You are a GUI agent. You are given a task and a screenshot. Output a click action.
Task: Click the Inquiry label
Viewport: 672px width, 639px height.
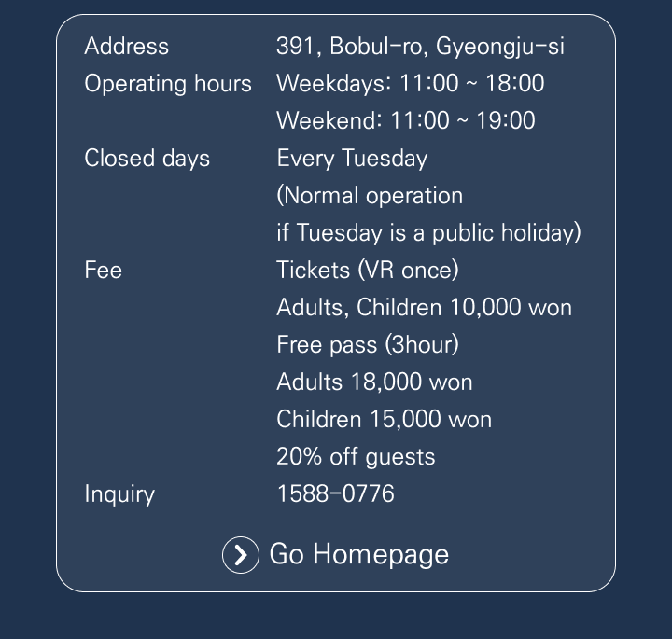119,493
